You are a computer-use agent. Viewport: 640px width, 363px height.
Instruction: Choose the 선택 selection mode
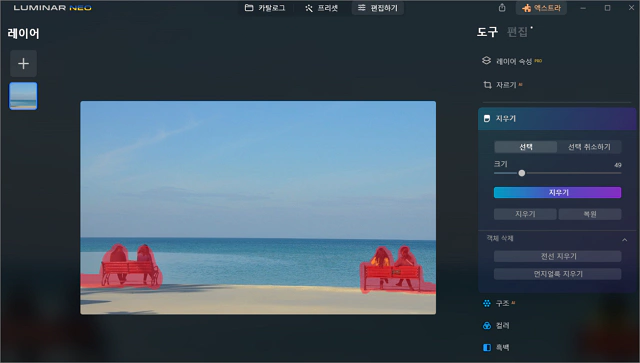(526, 147)
